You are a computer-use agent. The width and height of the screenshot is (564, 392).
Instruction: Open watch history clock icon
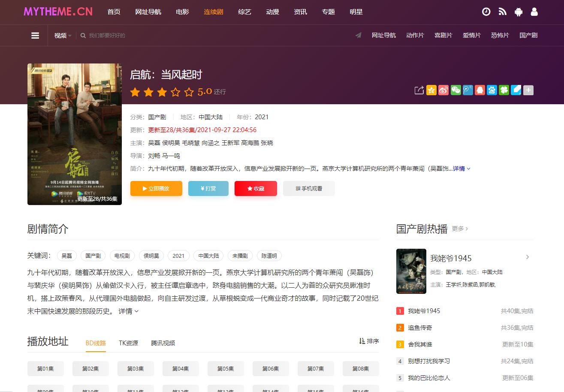coord(486,12)
